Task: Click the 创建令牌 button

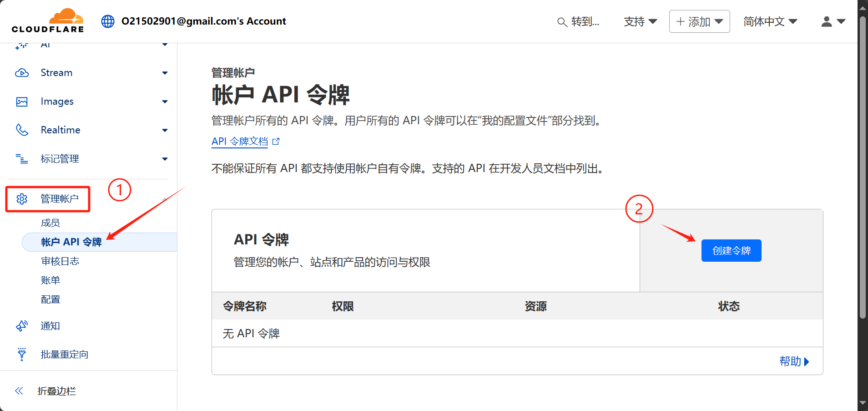Action: pos(731,251)
